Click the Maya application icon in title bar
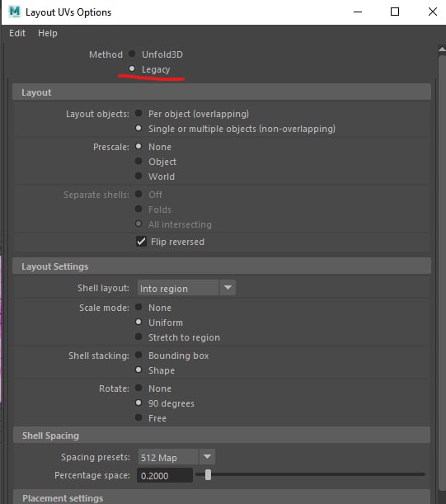This screenshot has width=446, height=504. (15, 12)
